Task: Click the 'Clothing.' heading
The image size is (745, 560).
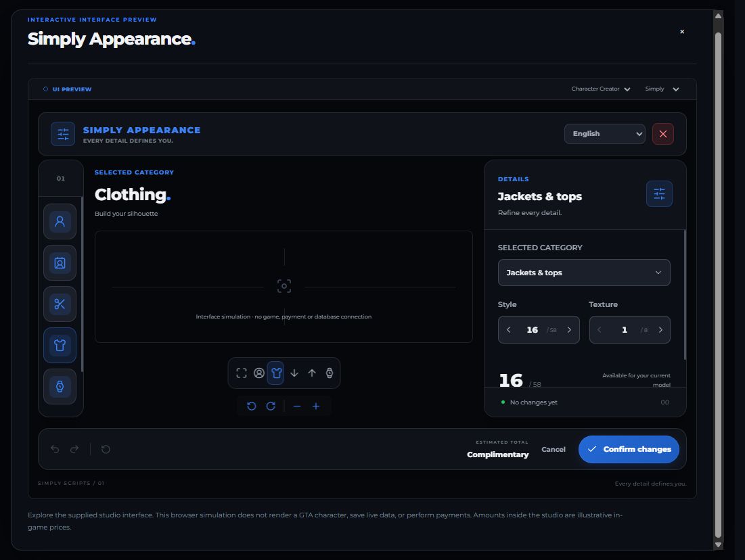Action: (133, 195)
